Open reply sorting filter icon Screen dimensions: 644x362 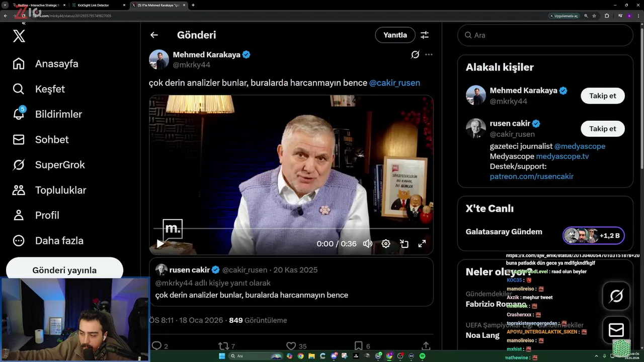(x=425, y=35)
